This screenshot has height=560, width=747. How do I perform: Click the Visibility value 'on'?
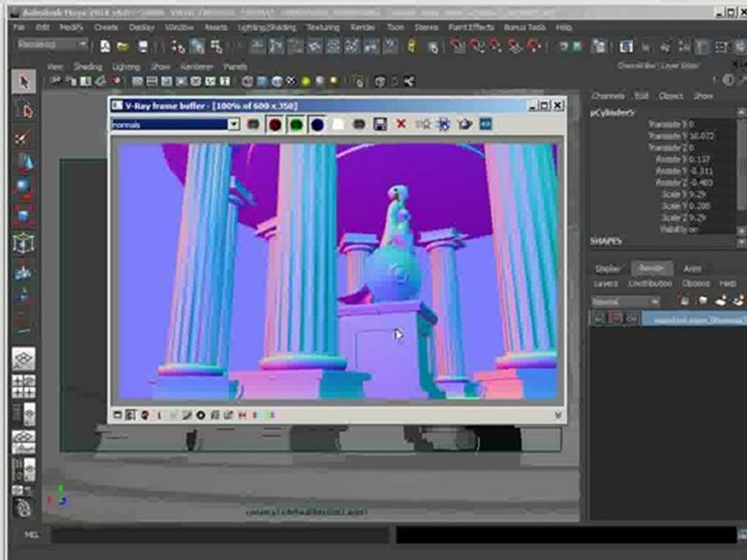coord(693,229)
